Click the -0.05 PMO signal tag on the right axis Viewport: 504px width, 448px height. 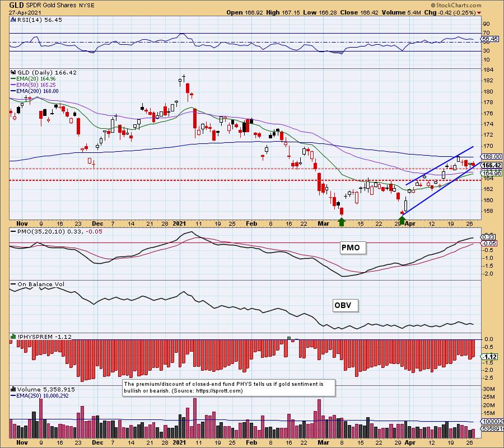pyautogui.click(x=489, y=243)
